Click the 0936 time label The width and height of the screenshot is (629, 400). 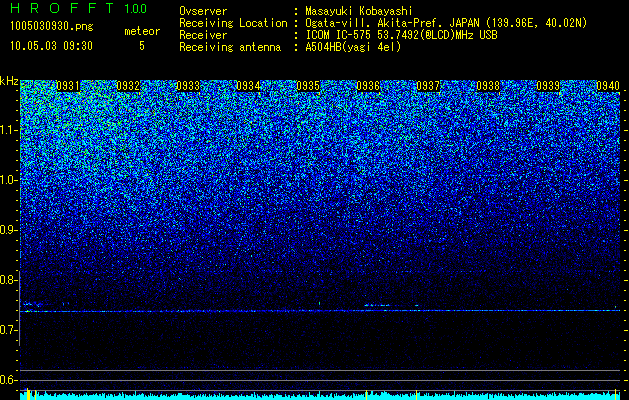pyautogui.click(x=368, y=86)
